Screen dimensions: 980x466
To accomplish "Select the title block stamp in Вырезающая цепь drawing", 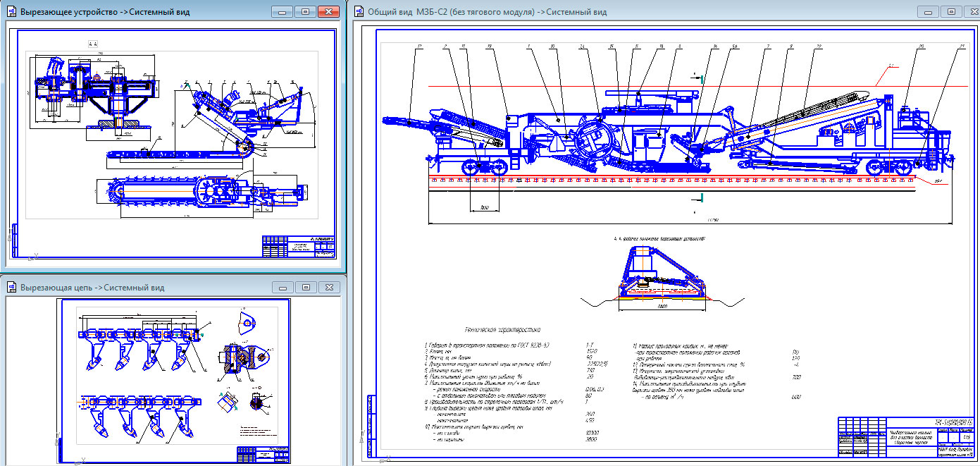I will (262, 454).
